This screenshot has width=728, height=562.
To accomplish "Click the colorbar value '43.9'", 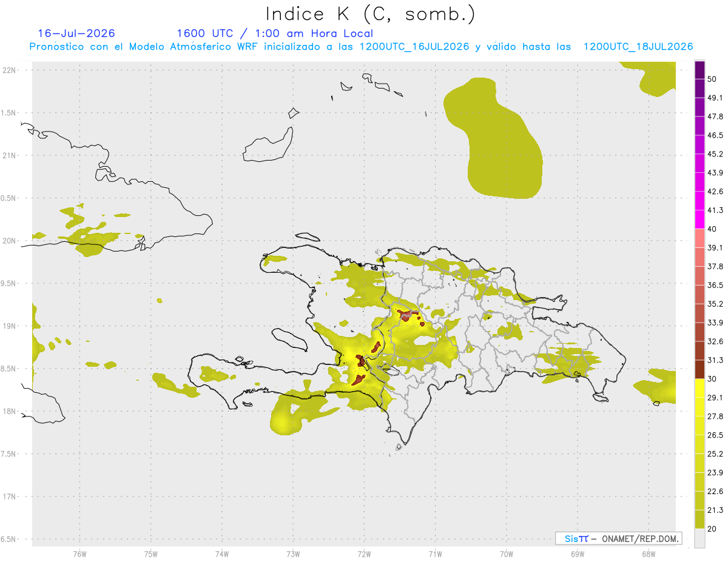I will [x=715, y=173].
